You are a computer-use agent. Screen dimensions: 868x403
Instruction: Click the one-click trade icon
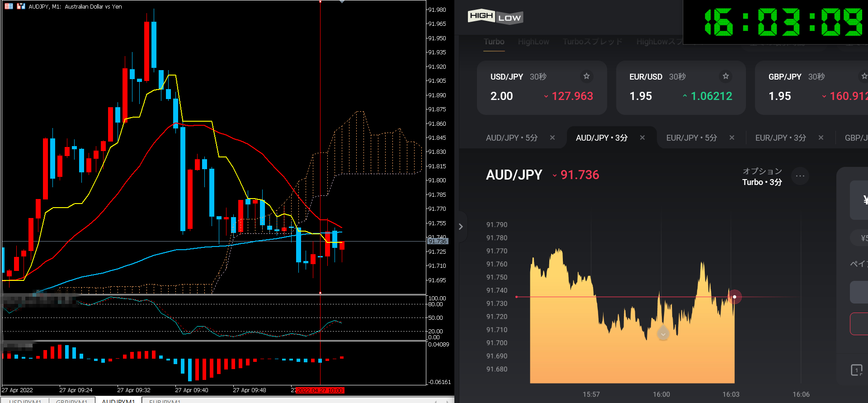click(x=856, y=370)
